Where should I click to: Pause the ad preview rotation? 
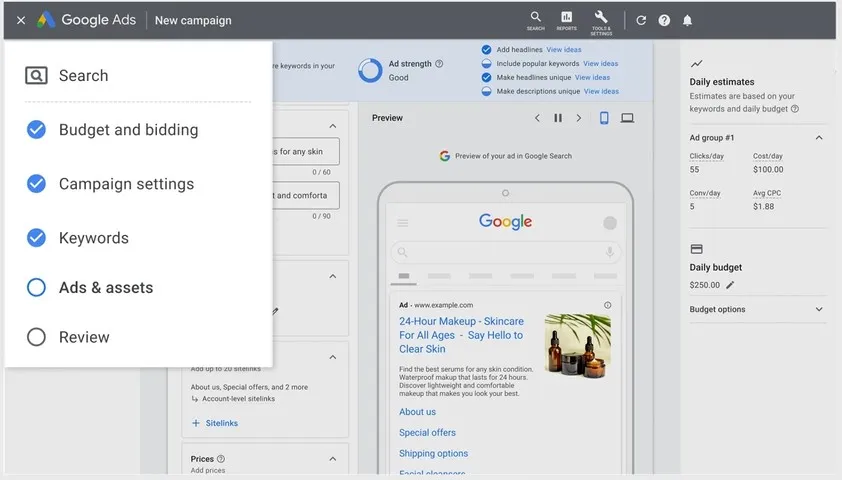click(558, 118)
